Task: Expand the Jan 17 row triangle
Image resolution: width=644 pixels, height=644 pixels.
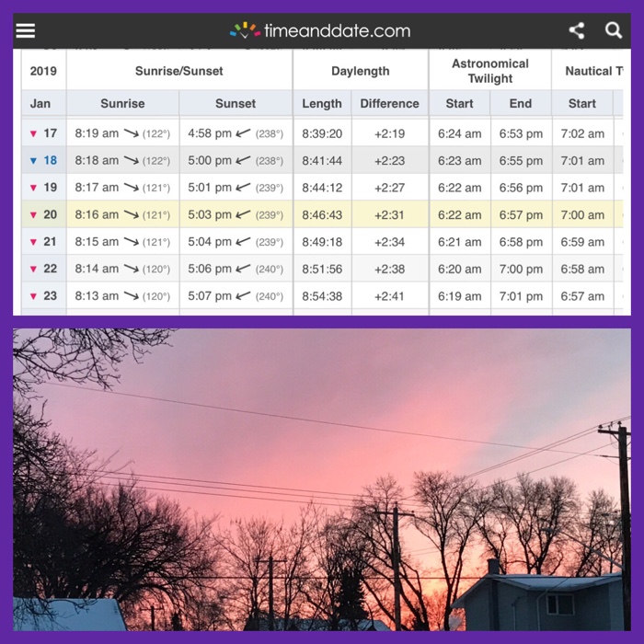Action: (x=33, y=134)
